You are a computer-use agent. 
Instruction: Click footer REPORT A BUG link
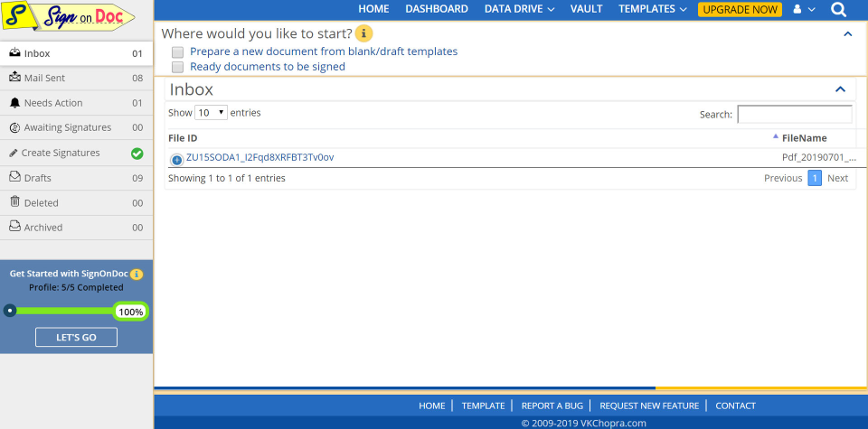coord(552,406)
